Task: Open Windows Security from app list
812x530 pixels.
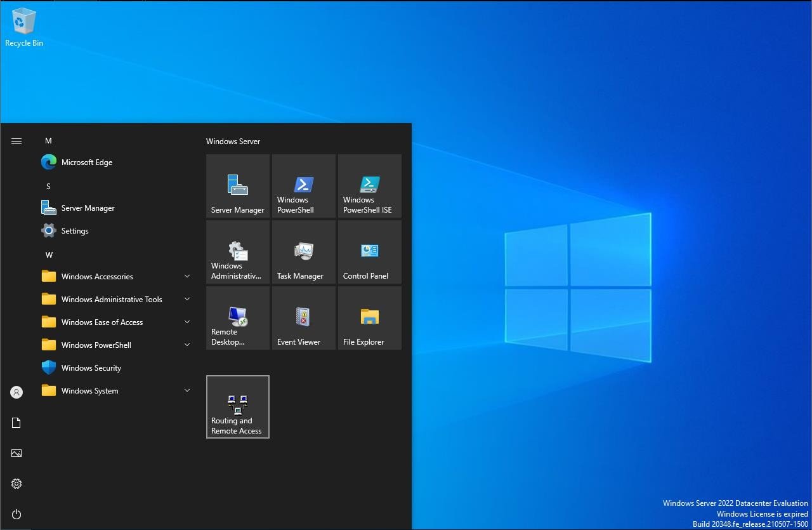Action: [x=115, y=368]
